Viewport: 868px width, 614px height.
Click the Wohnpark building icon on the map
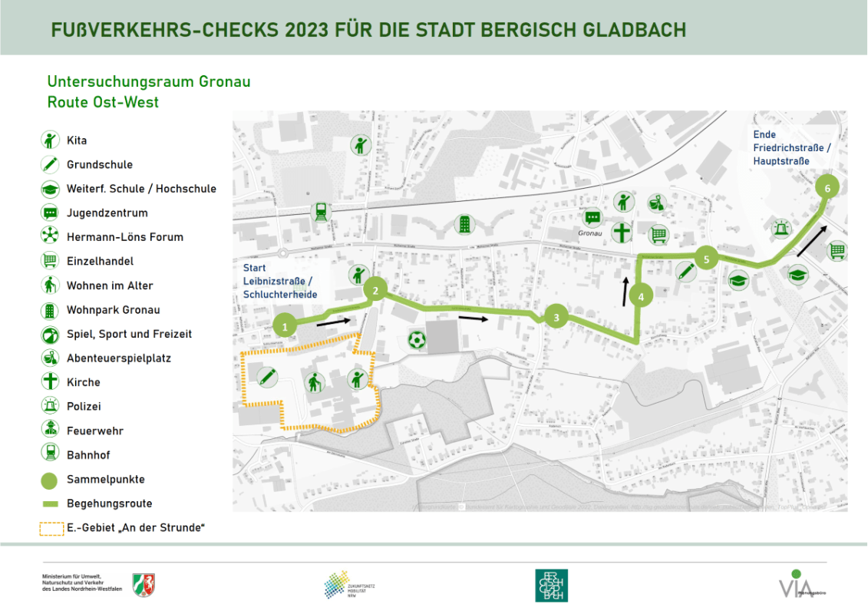(464, 224)
